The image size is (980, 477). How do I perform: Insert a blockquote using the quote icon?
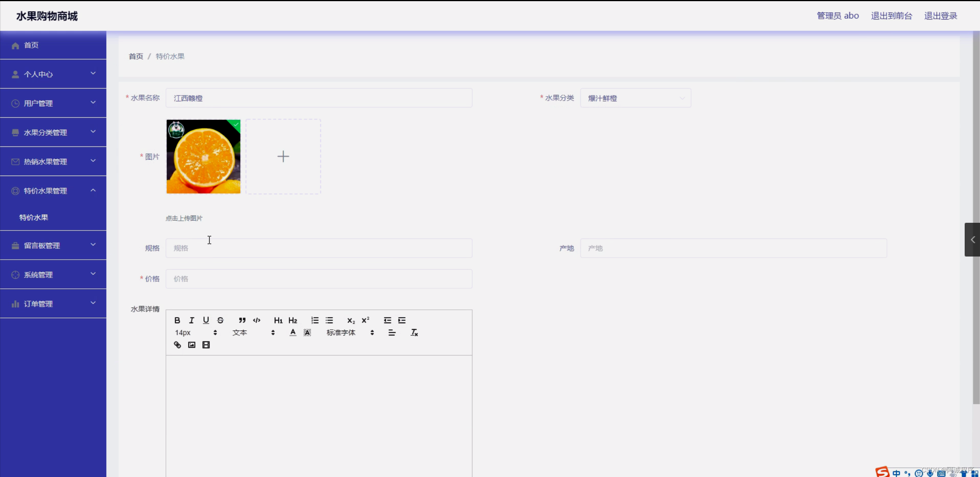[242, 320]
